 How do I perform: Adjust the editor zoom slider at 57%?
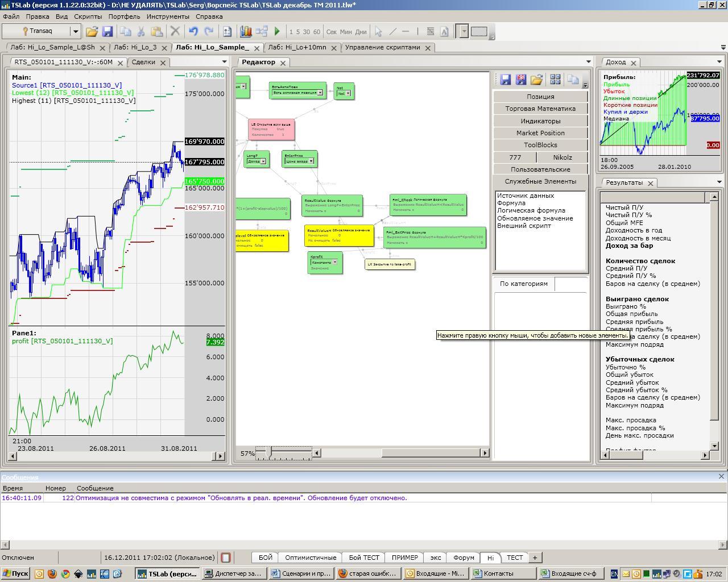(268, 452)
